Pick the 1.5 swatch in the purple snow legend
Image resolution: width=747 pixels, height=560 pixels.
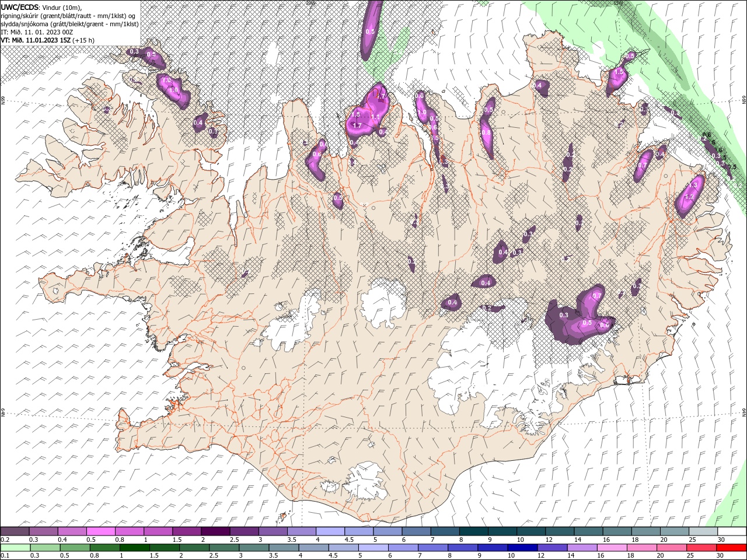pyautogui.click(x=187, y=531)
